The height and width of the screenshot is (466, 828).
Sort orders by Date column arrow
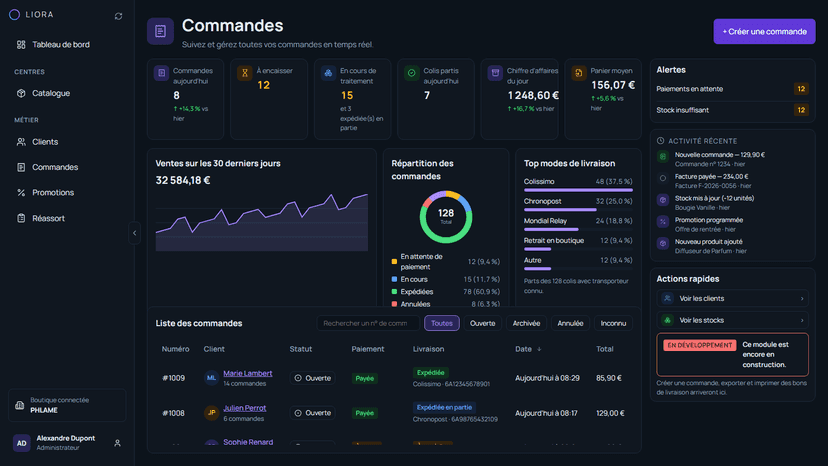[x=539, y=349]
